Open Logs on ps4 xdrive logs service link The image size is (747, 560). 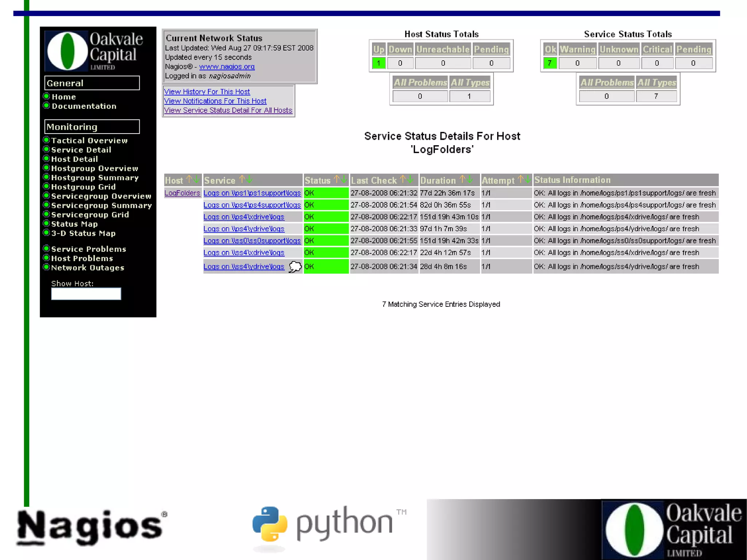tap(244, 217)
